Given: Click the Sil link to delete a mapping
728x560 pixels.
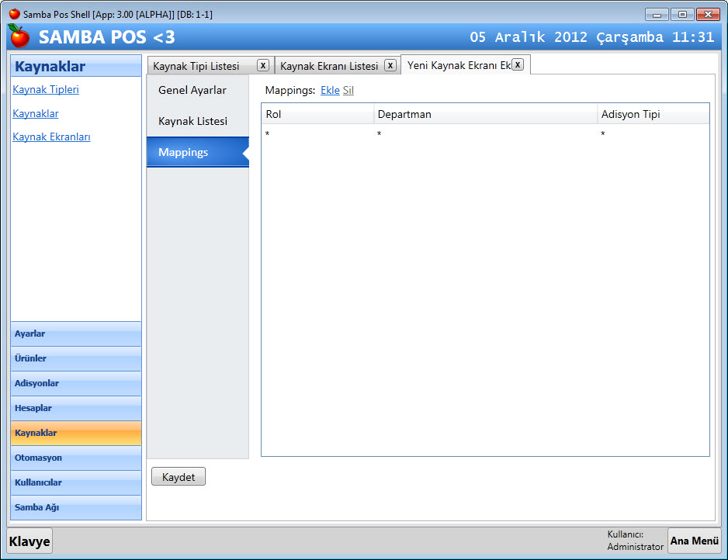Looking at the screenshot, I should 348,90.
